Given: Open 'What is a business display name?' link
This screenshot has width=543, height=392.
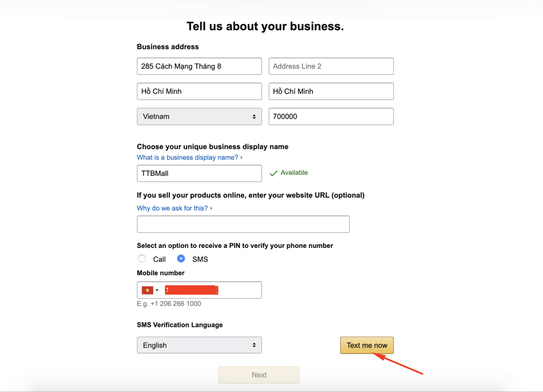Looking at the screenshot, I should coord(189,157).
